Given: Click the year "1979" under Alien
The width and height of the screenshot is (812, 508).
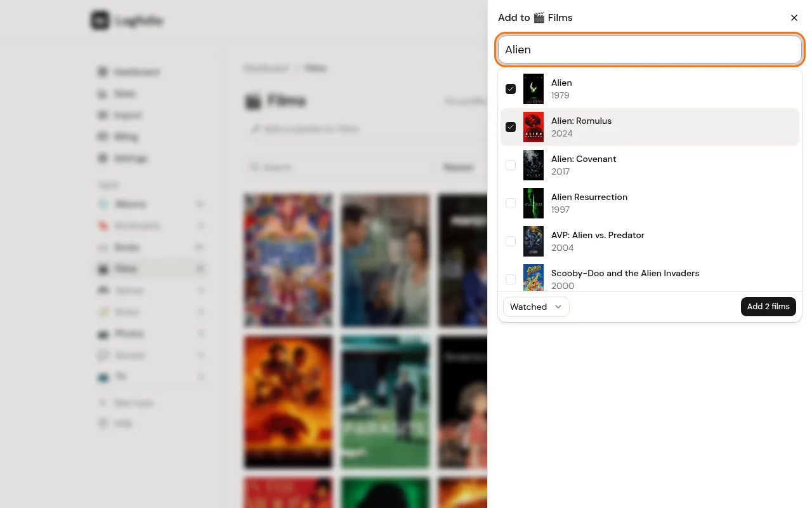Looking at the screenshot, I should (x=560, y=95).
